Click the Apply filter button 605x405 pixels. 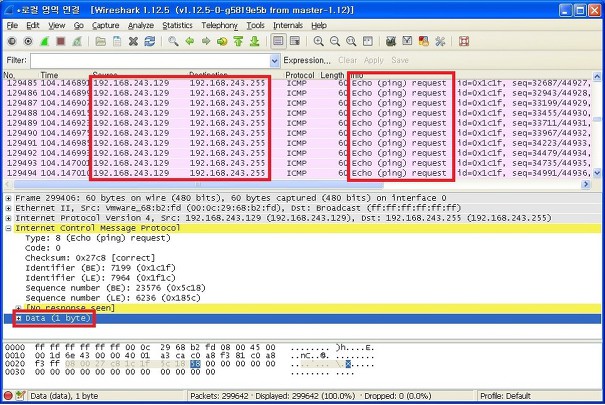(x=373, y=61)
